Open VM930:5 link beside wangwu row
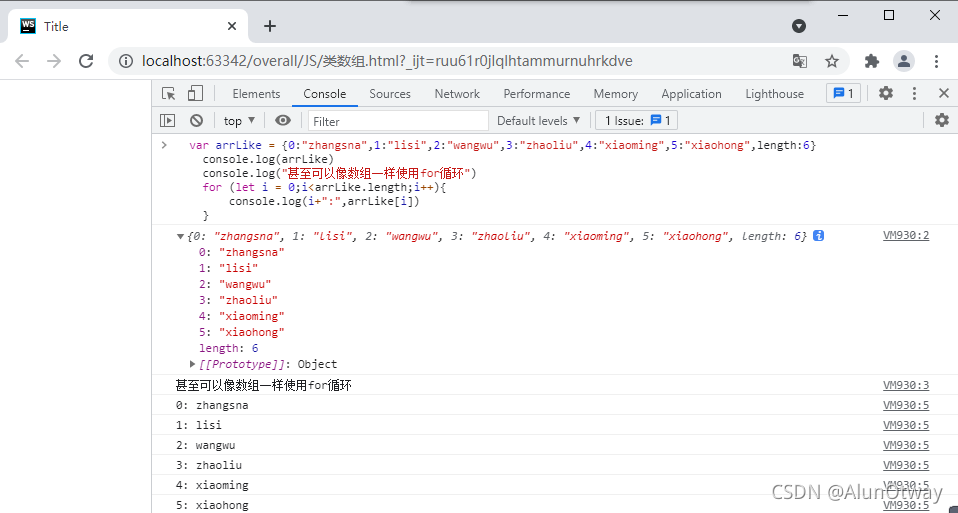Viewport: 958px width, 513px height. (905, 445)
